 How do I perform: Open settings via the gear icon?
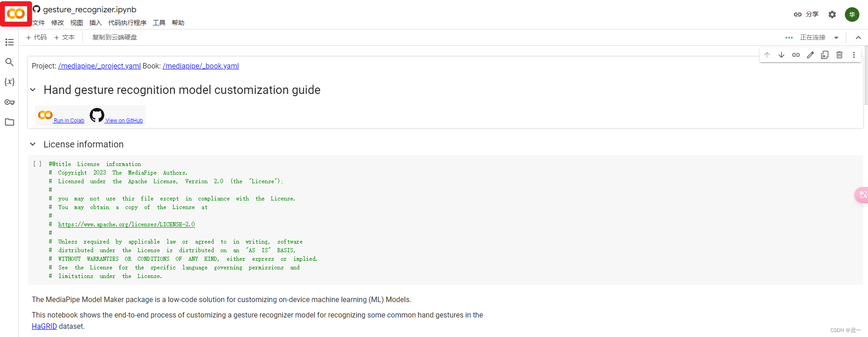coord(832,15)
